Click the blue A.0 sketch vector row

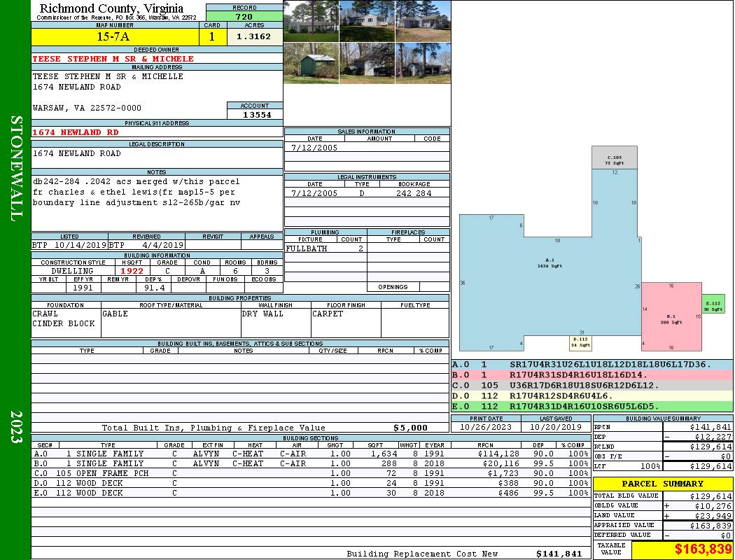click(592, 364)
